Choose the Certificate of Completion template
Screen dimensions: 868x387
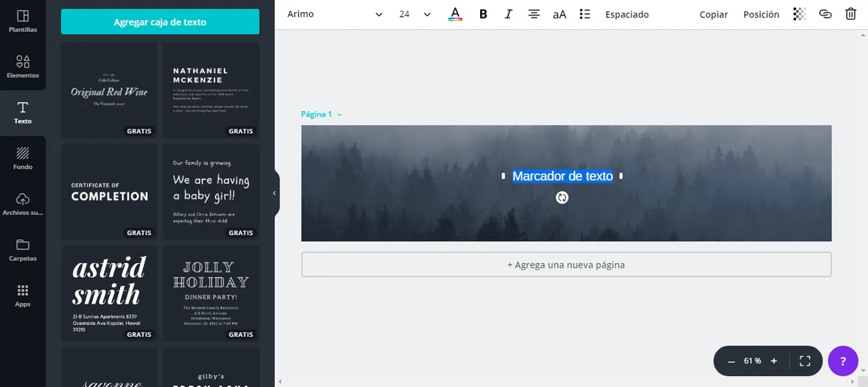click(109, 192)
